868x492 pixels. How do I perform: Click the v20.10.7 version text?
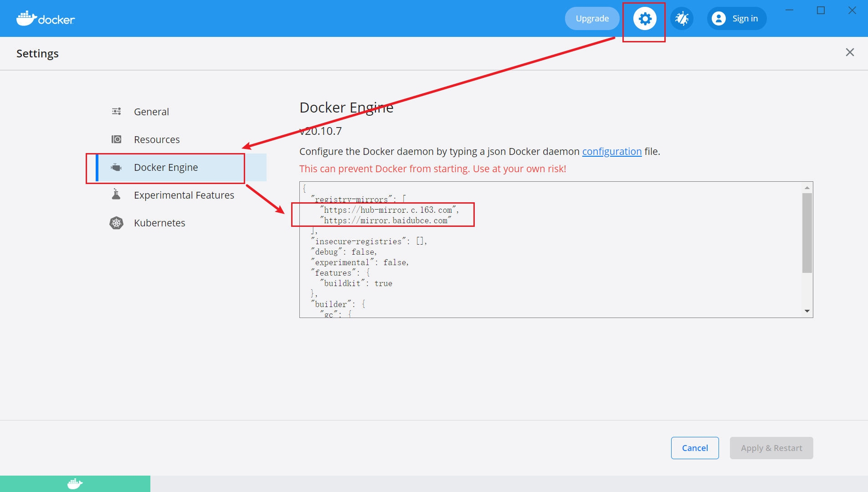[320, 131]
